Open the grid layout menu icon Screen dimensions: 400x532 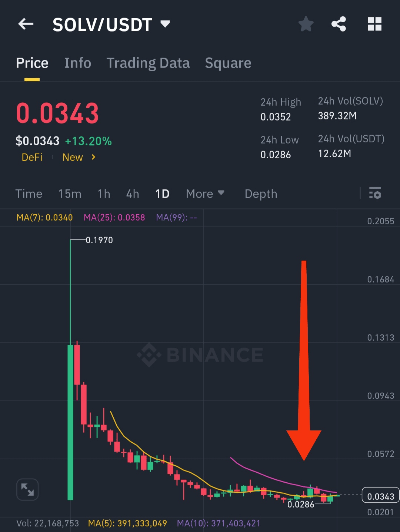(x=374, y=24)
